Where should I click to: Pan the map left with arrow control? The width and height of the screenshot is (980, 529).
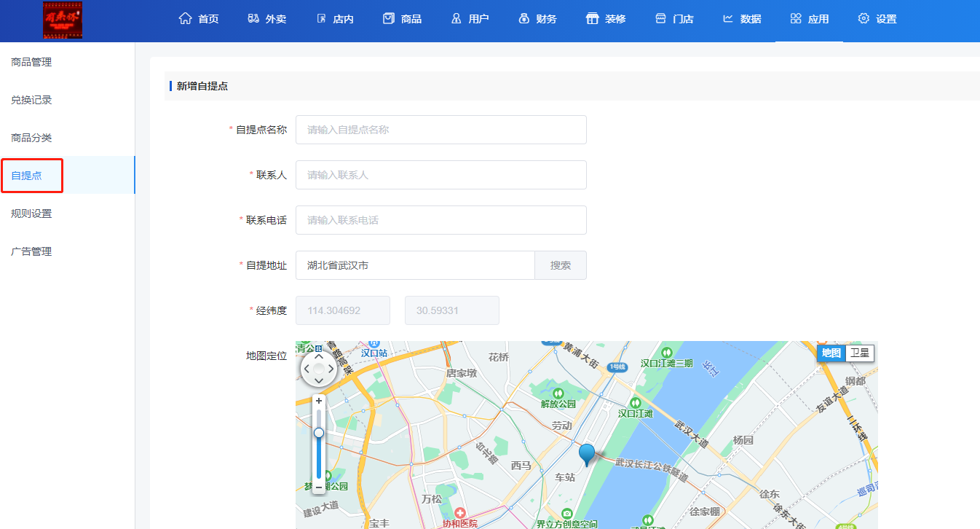pyautogui.click(x=307, y=369)
